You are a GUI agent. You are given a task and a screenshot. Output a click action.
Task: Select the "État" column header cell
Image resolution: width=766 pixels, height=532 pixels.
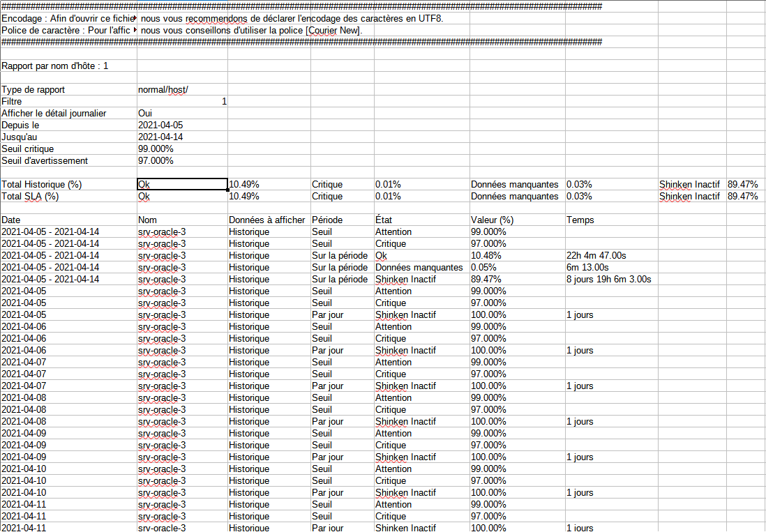(x=384, y=220)
